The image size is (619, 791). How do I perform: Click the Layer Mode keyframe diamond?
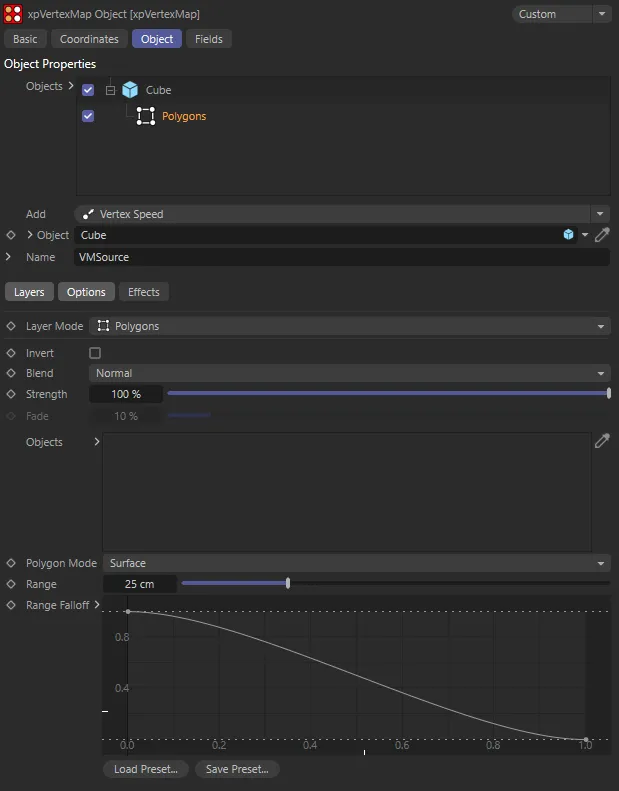point(11,326)
